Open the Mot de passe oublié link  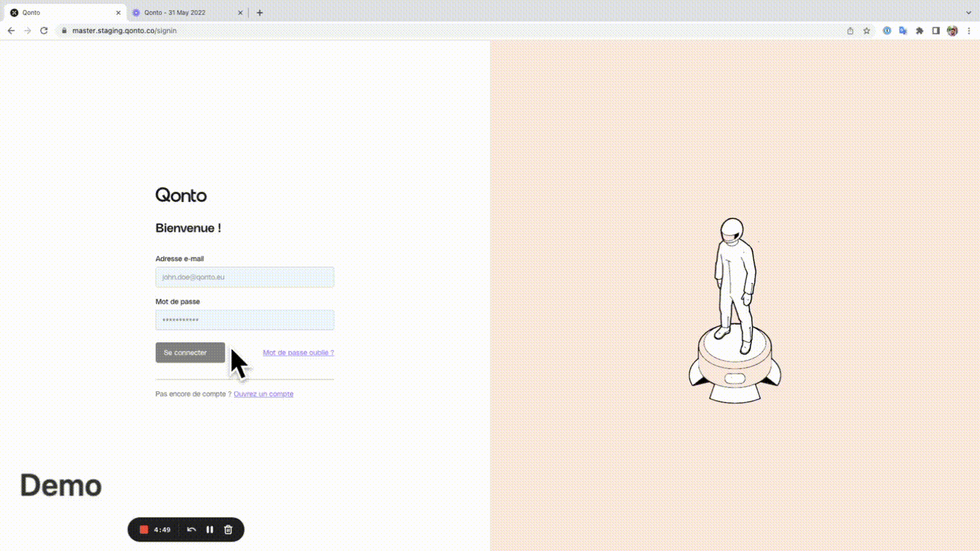[298, 352]
